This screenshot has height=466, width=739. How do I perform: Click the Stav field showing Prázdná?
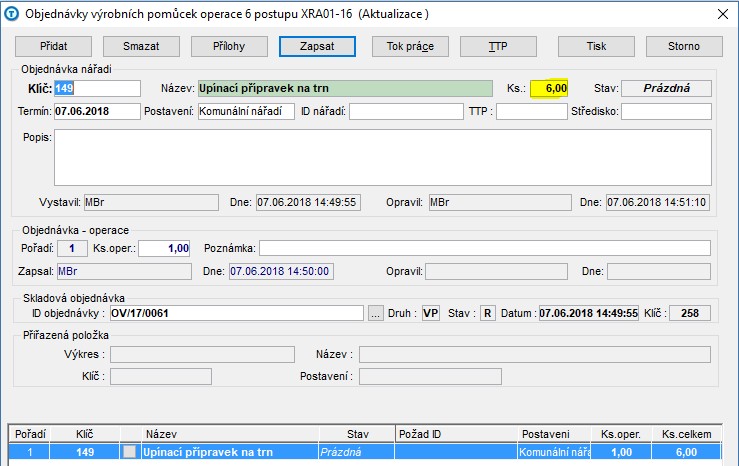click(666, 88)
